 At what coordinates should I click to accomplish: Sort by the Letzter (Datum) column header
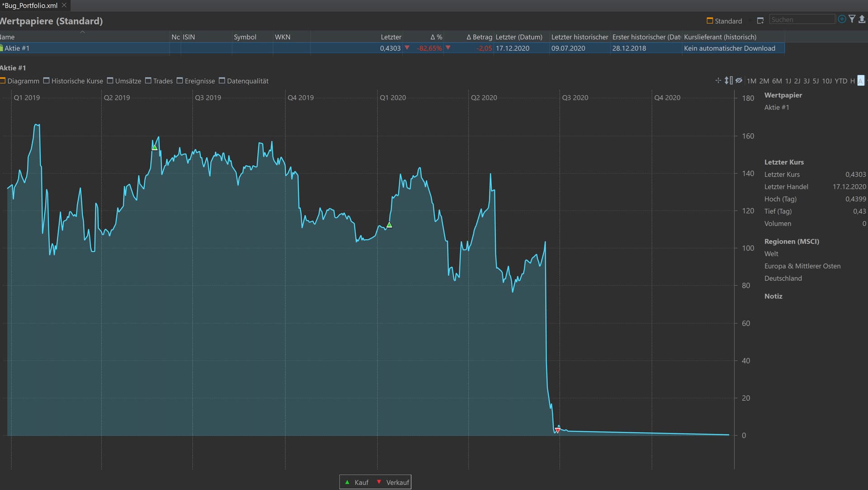(519, 37)
